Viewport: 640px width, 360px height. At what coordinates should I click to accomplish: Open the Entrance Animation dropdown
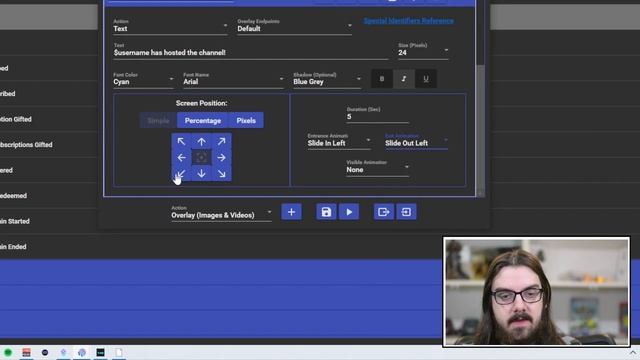[339, 141]
